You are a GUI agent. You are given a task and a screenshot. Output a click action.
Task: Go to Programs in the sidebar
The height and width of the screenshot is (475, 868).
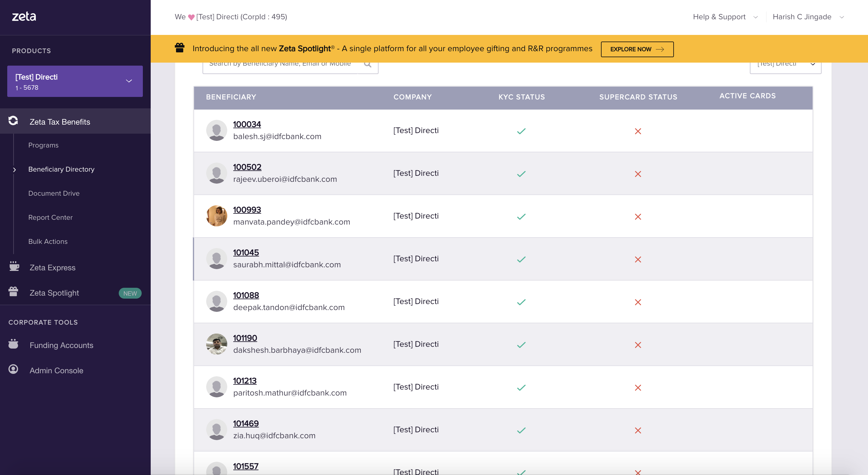[x=43, y=145]
